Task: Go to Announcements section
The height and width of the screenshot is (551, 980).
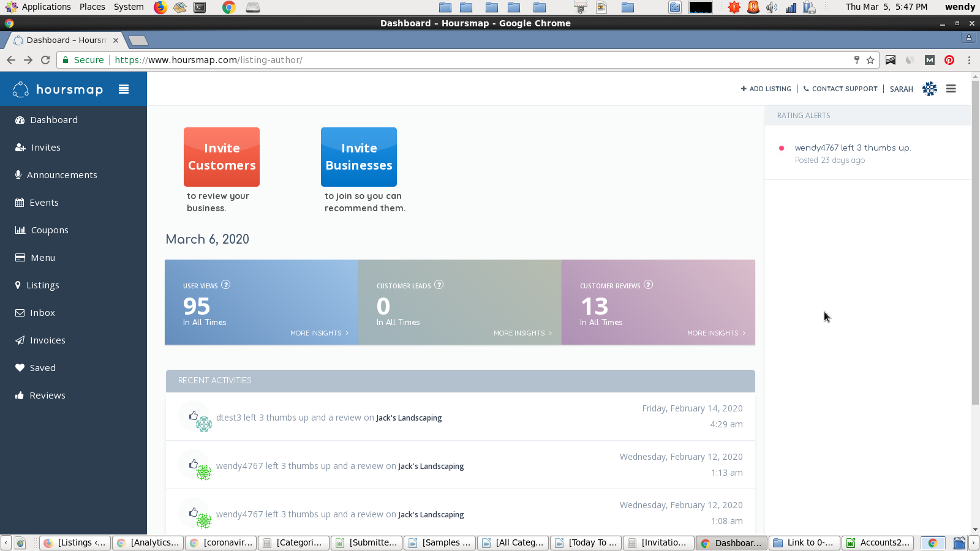Action: 56,175
